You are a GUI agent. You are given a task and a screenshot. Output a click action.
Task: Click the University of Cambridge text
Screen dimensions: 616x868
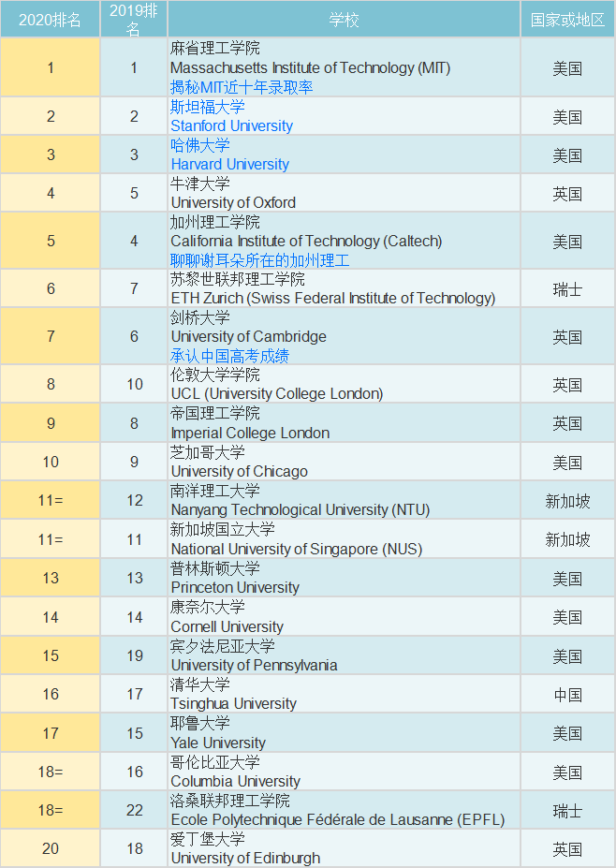click(x=248, y=336)
